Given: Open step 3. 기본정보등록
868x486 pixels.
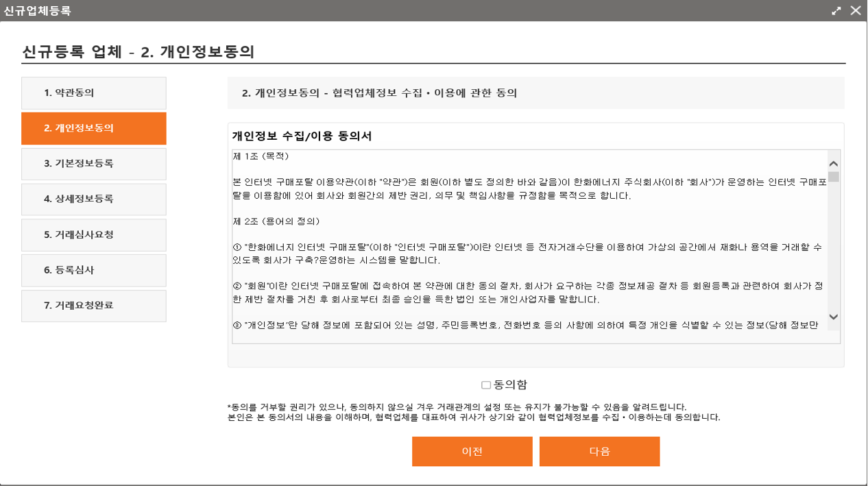Looking at the screenshot, I should tap(94, 164).
